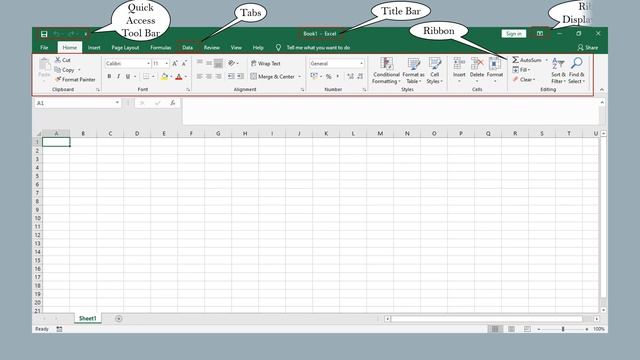The width and height of the screenshot is (640, 360).
Task: Open the General number format dropdown
Action: [x=361, y=64]
